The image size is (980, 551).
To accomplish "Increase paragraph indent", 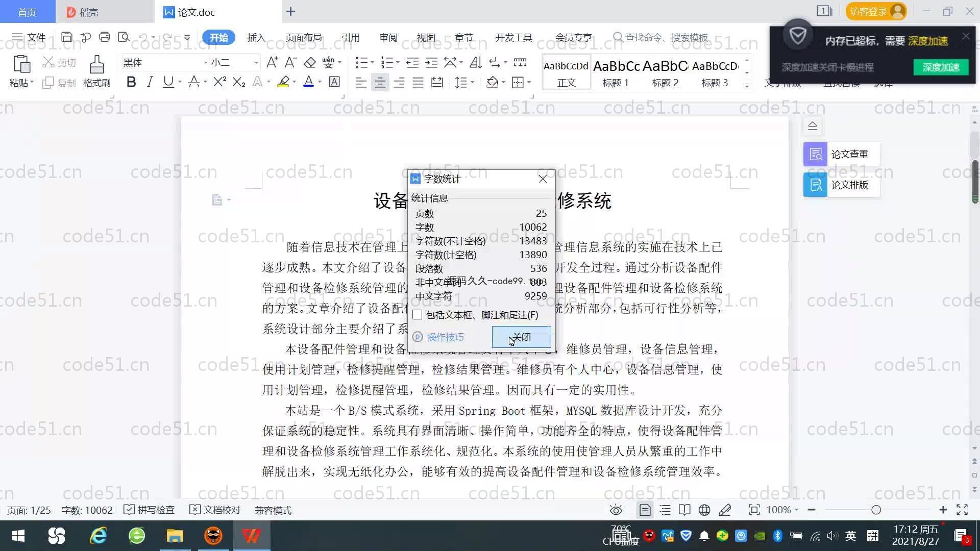I will click(x=431, y=62).
